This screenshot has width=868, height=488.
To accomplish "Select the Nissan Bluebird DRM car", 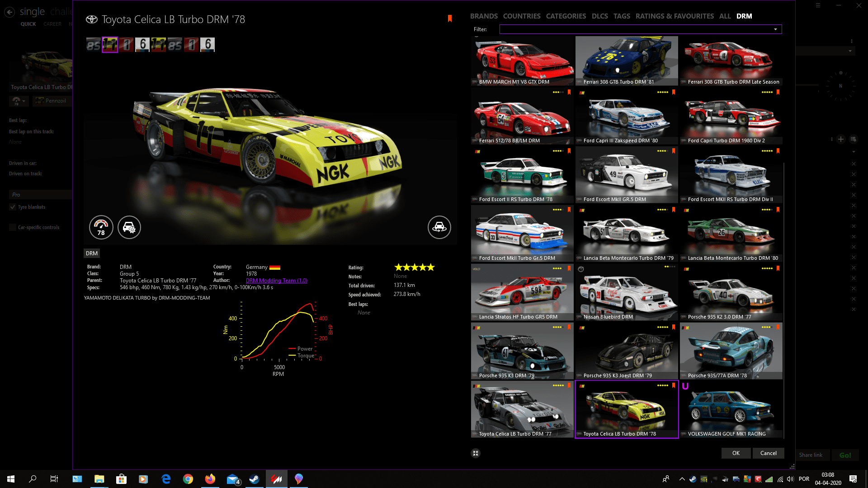I will coord(627,292).
